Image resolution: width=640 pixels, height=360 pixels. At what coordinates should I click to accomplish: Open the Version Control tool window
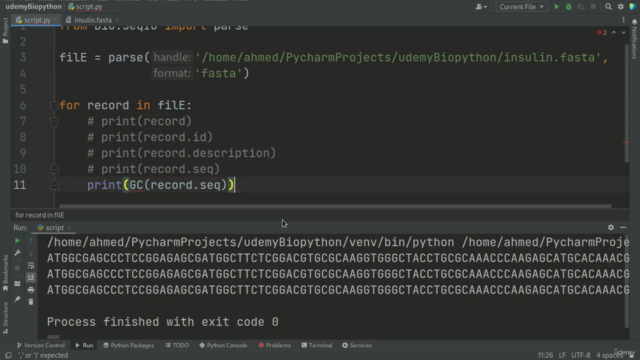coord(40,345)
